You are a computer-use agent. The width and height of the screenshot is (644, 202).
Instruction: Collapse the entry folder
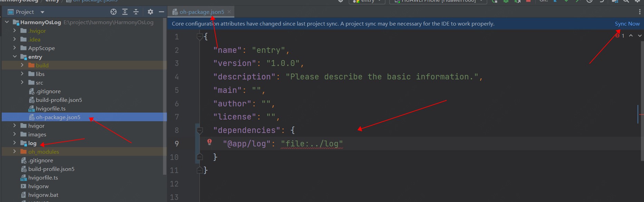[x=14, y=57]
